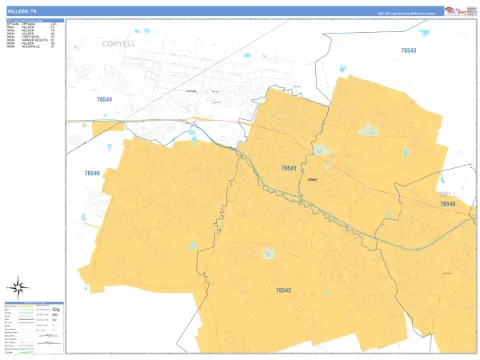Screen dimensions: 480x360
Task: Click the BELL county label
Action: 448,194
